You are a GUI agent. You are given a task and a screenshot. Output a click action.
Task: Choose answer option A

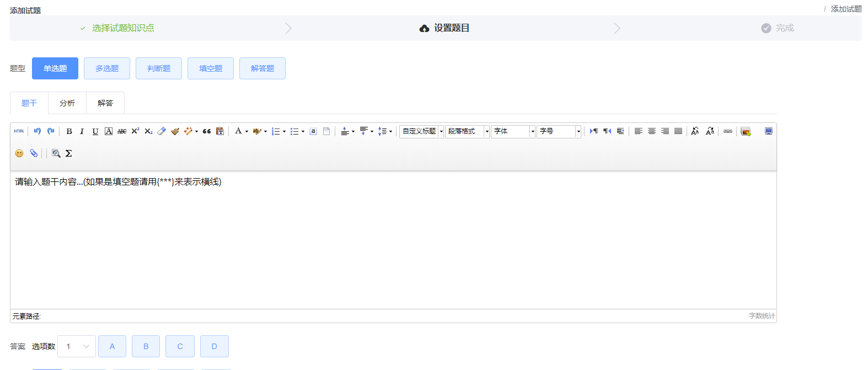click(112, 346)
